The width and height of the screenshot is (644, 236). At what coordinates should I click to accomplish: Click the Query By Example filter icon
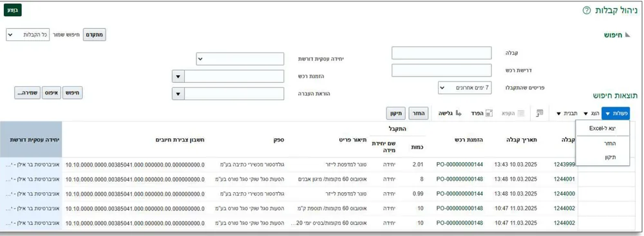point(540,113)
